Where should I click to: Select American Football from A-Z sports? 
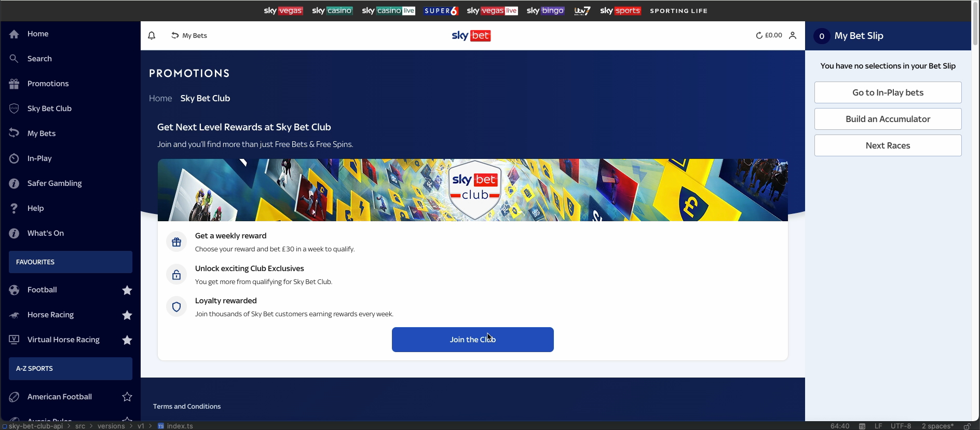click(x=60, y=397)
